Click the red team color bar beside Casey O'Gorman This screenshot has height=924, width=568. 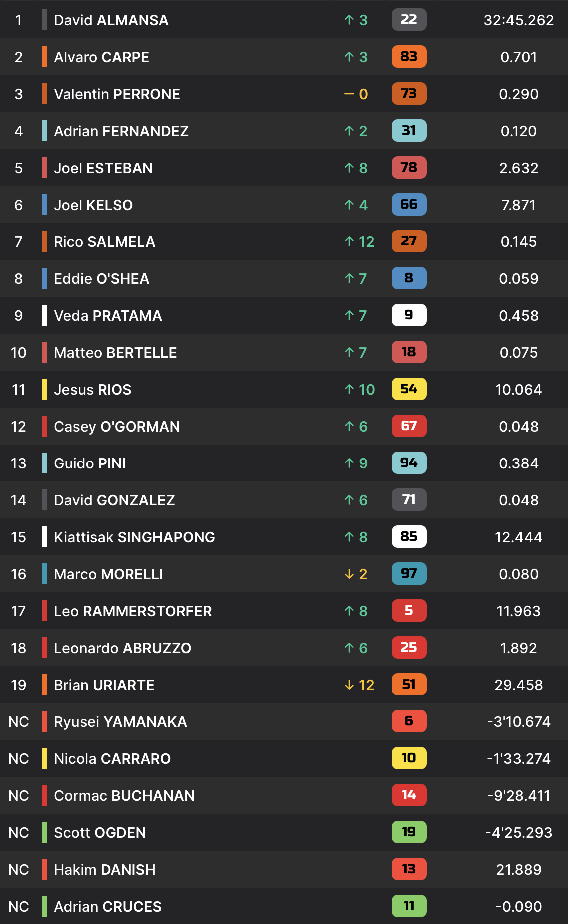[44, 427]
